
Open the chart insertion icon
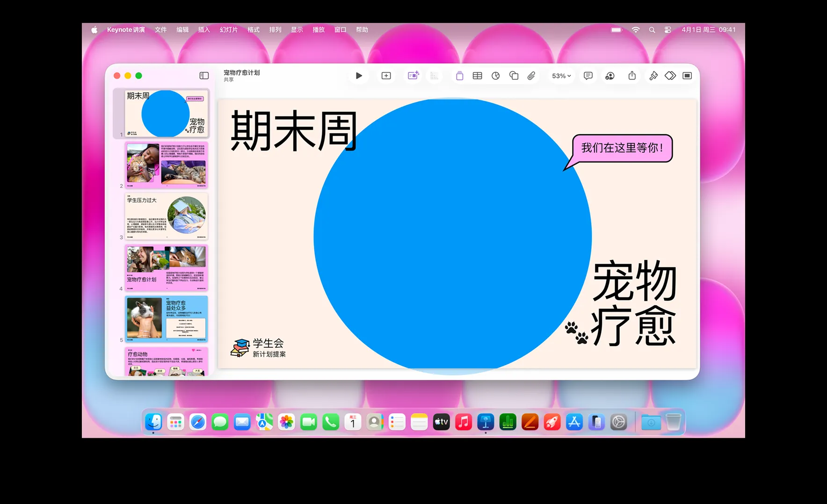point(495,76)
